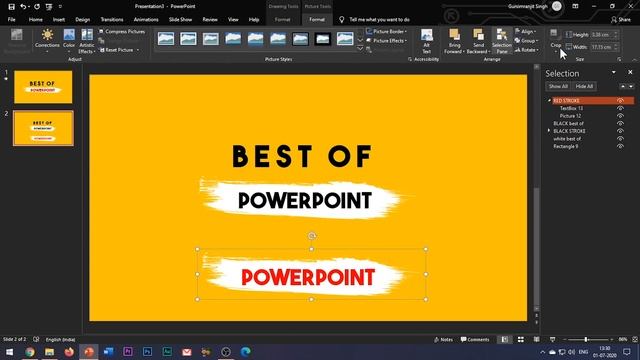
Task: Open Alt Text pane
Action: point(427,41)
